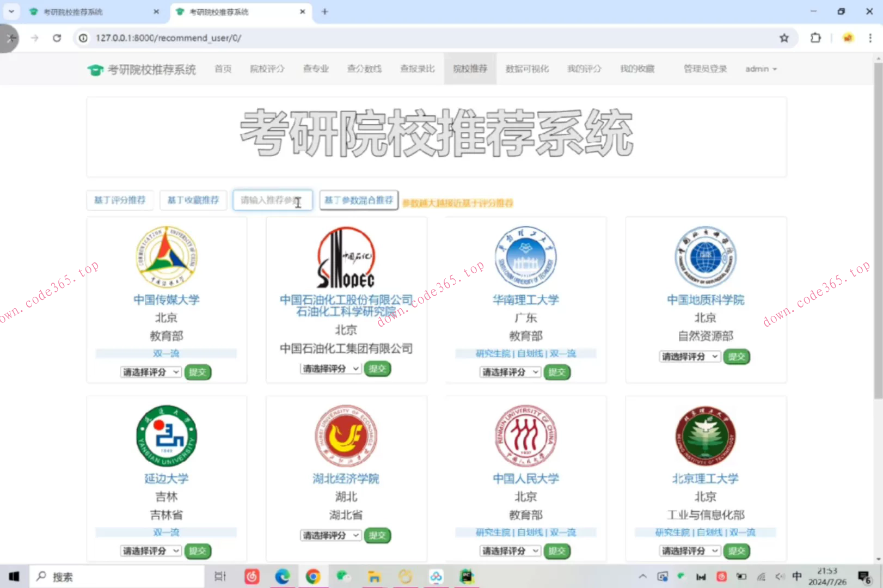Viewport: 883px width, 588px height.
Task: Reload the page with the refresh icon
Action: 57,38
